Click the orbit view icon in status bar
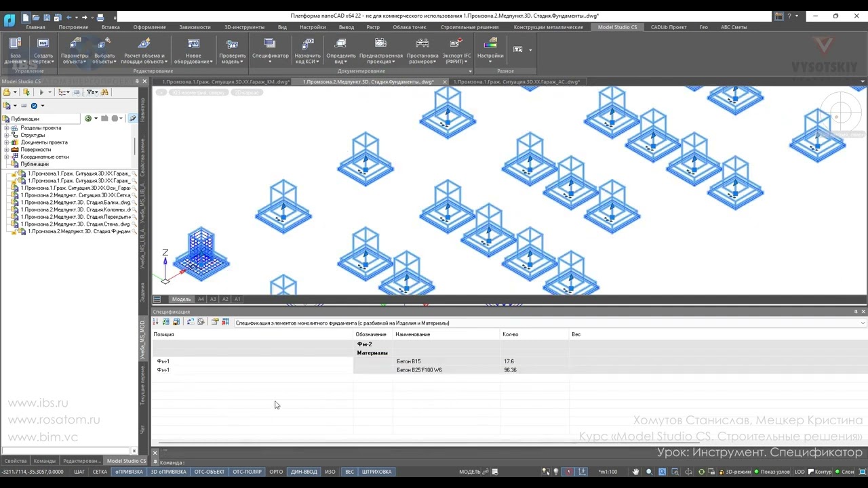 (x=689, y=472)
